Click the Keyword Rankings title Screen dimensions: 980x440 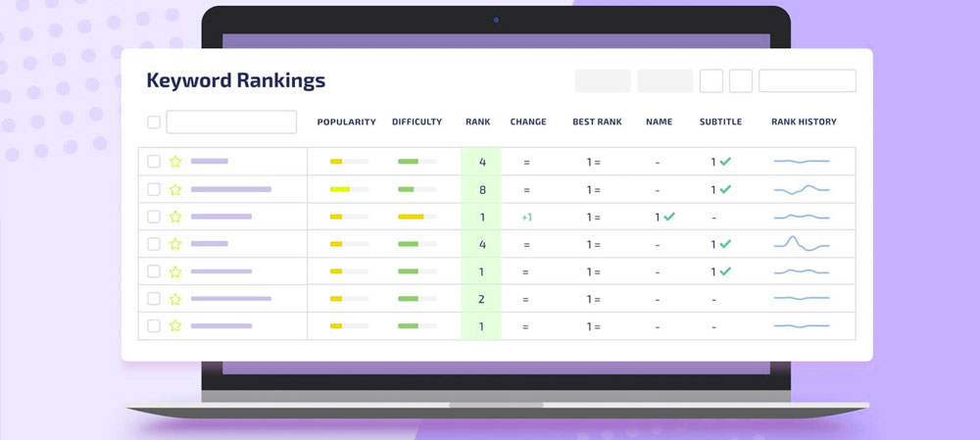235,80
